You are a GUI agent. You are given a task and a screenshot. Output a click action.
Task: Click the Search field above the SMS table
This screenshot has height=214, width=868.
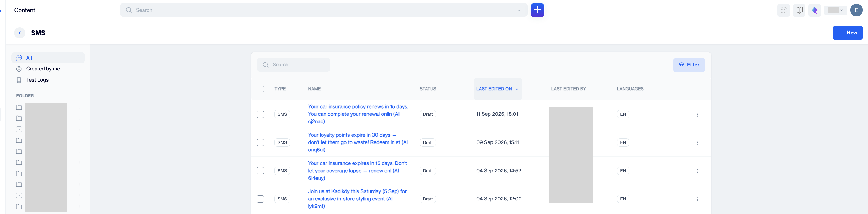tap(293, 65)
